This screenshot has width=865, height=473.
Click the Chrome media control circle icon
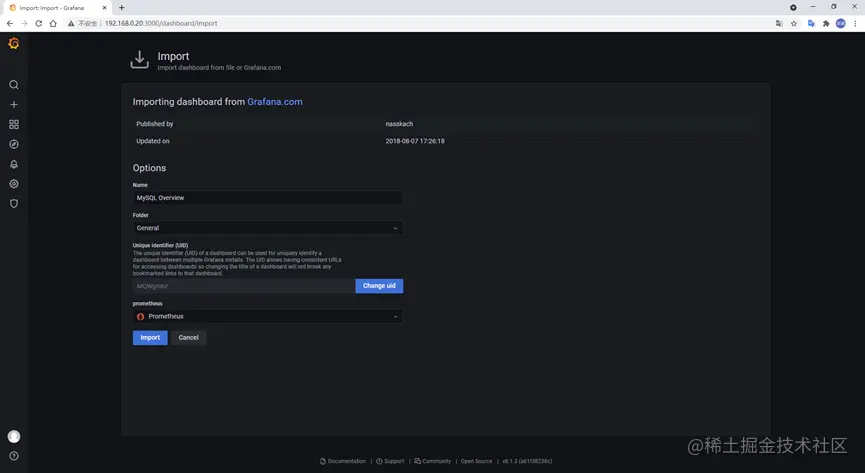click(793, 7)
